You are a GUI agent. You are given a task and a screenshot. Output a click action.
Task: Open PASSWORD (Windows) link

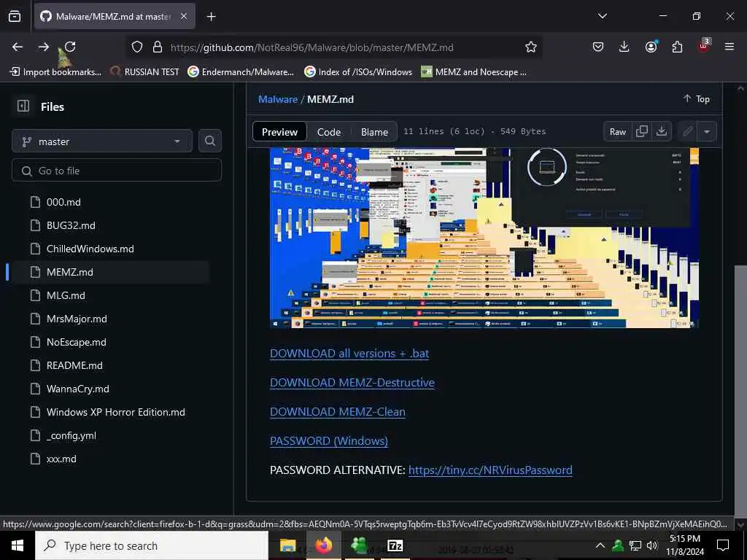pyautogui.click(x=329, y=440)
